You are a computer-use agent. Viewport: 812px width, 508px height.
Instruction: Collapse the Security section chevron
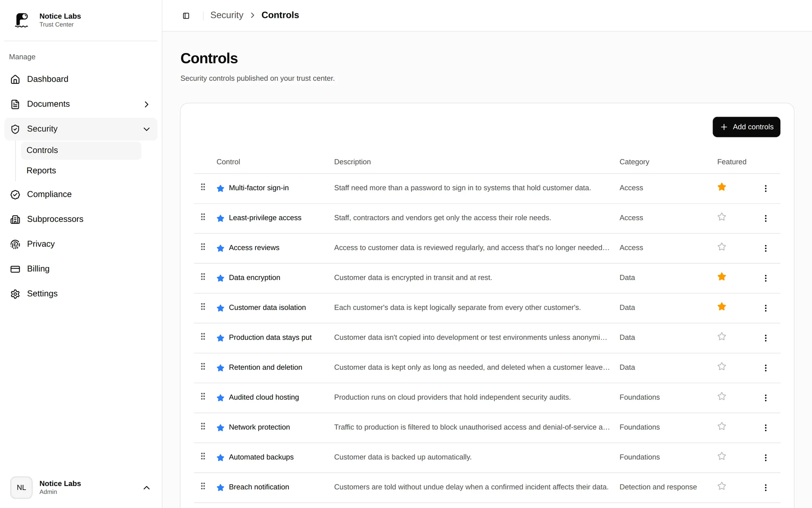(x=147, y=129)
